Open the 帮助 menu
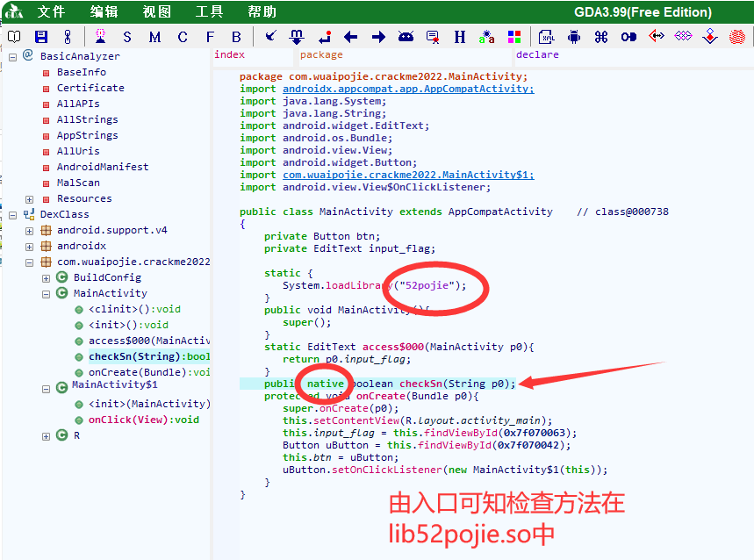754x560 pixels. click(x=262, y=11)
